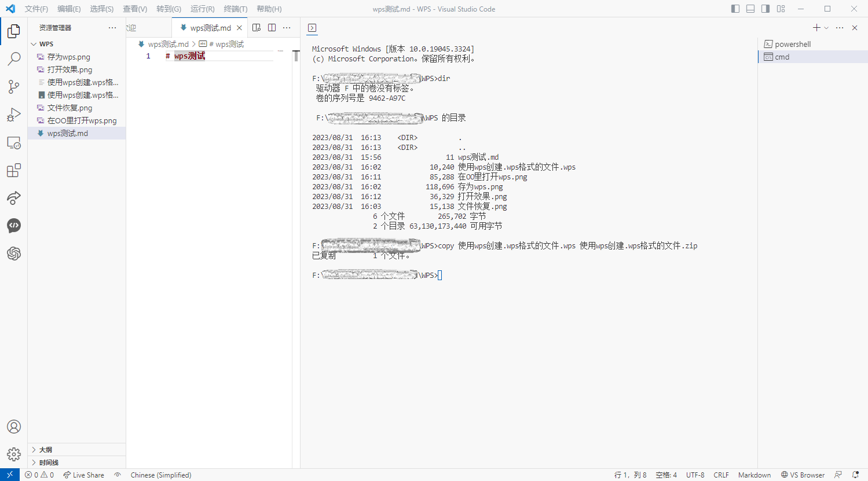Expand the 大纲 (Outline) section
Image resolution: width=868 pixels, height=481 pixels.
44,449
